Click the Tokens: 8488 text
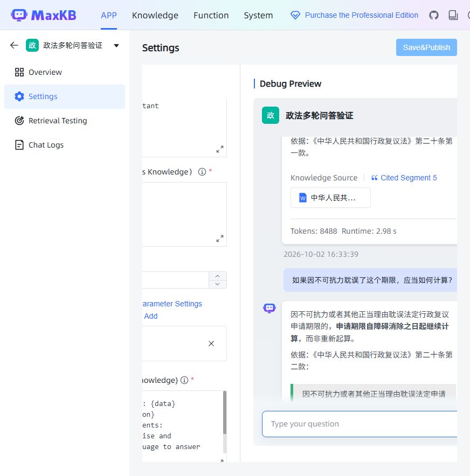 (314, 232)
